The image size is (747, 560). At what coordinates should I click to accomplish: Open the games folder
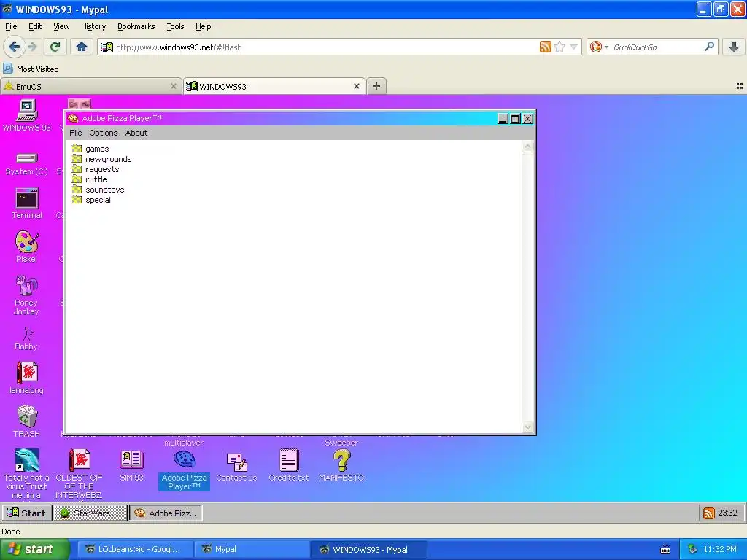pos(90,149)
